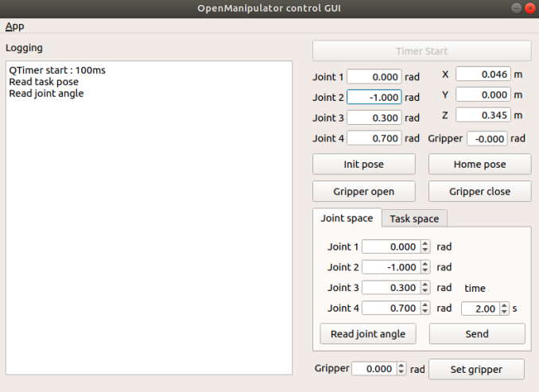The height and width of the screenshot is (392, 539).
Task: Click Read joint angle button
Action: [368, 334]
